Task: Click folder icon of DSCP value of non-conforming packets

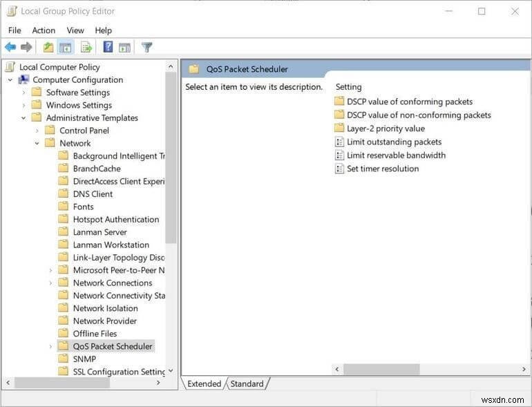Action: 339,115
